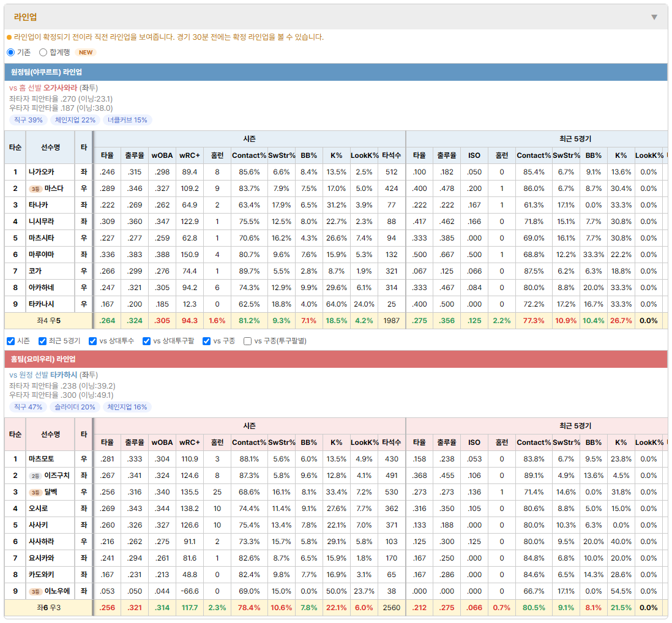Click 요시카와 in the home lineup
Screen dimensions: 672x623
tap(42, 558)
